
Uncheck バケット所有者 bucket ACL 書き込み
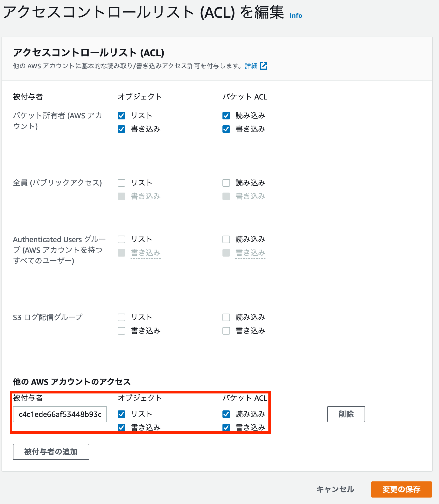tap(226, 129)
